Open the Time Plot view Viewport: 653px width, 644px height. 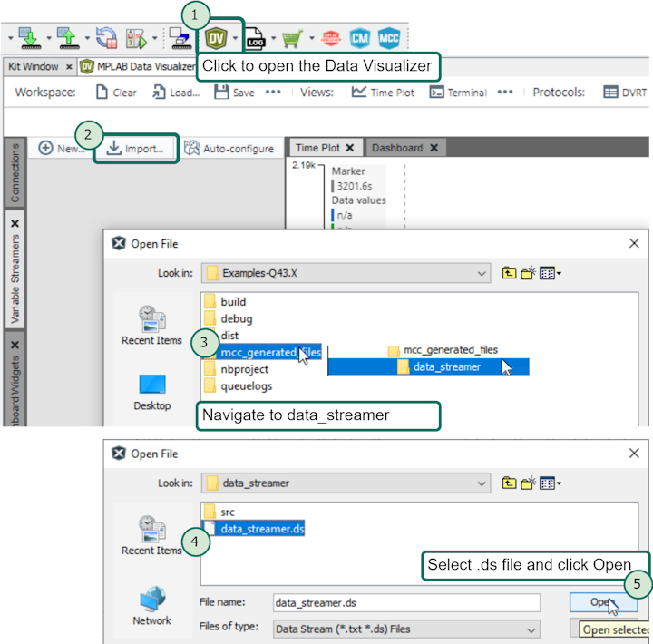tap(383, 92)
